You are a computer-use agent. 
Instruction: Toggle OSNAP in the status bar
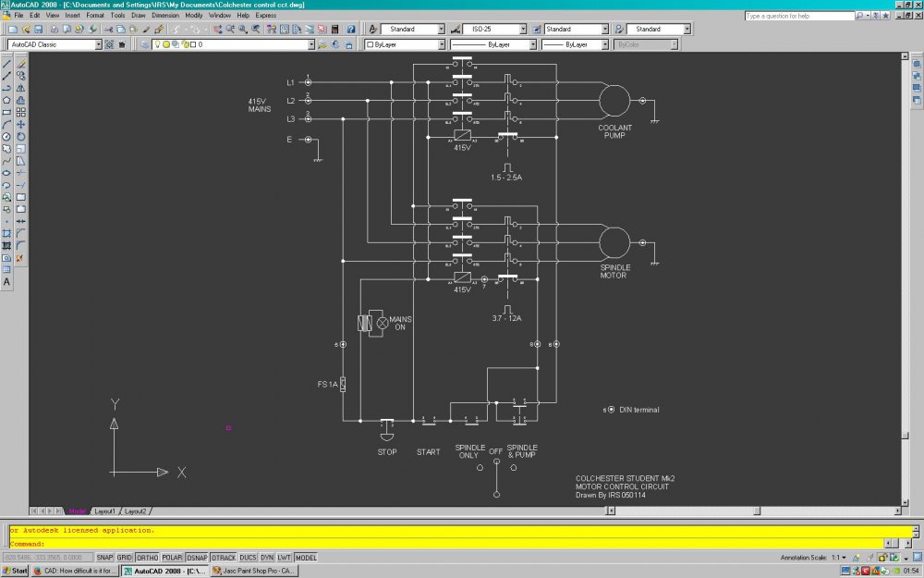pos(196,558)
